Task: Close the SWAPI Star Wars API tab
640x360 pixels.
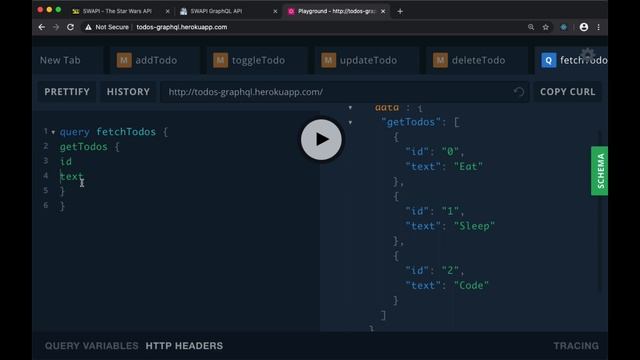Action: pos(167,11)
